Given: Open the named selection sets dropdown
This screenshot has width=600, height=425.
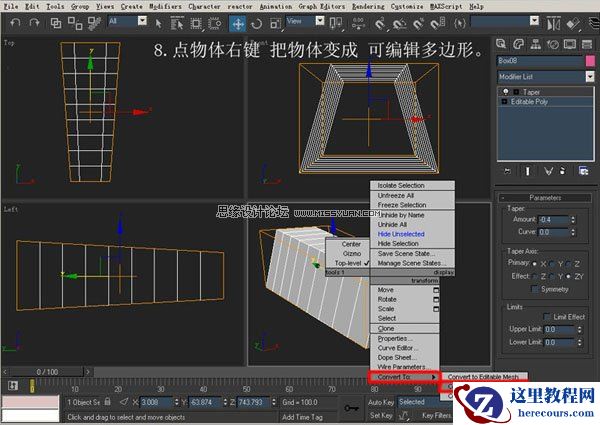Looking at the screenshot, I should pyautogui.click(x=534, y=21).
